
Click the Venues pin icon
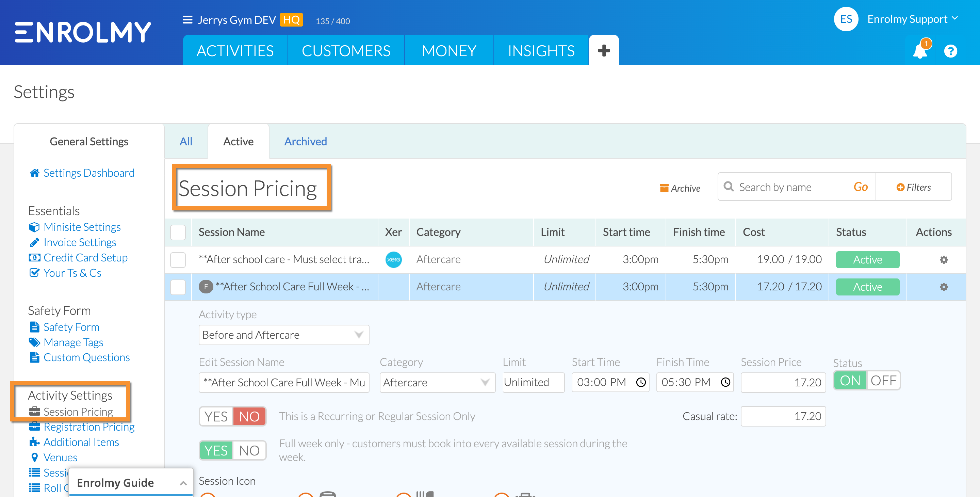(34, 457)
